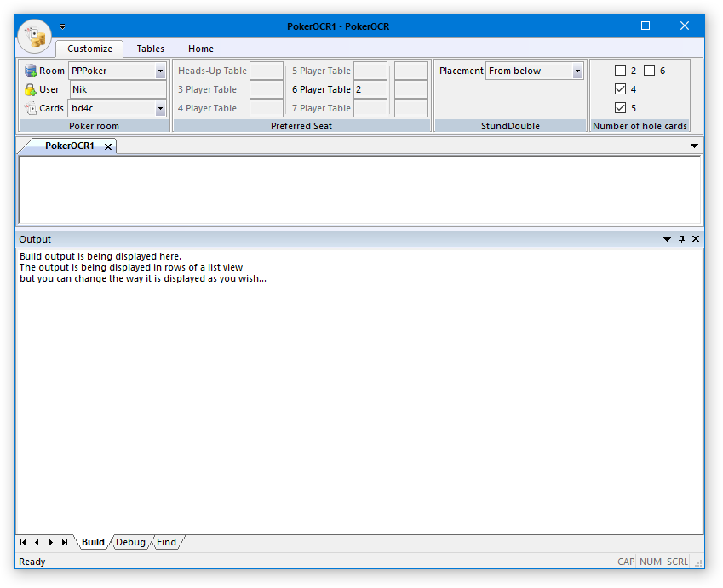Jump to first output tab arrow
The width and height of the screenshot is (723, 588).
[x=23, y=542]
